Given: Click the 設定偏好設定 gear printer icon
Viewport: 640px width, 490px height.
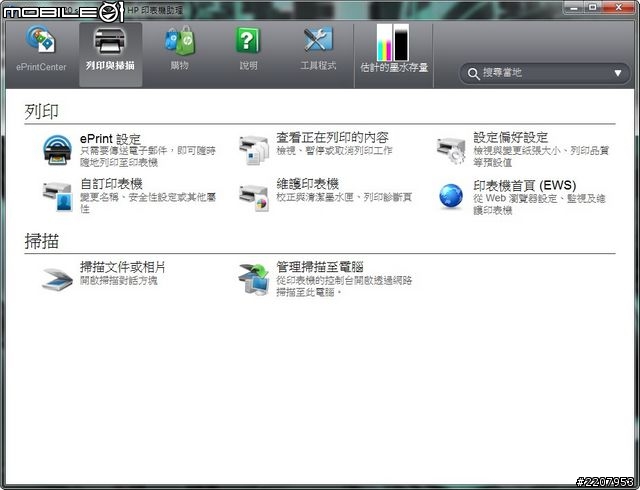Looking at the screenshot, I should [451, 150].
